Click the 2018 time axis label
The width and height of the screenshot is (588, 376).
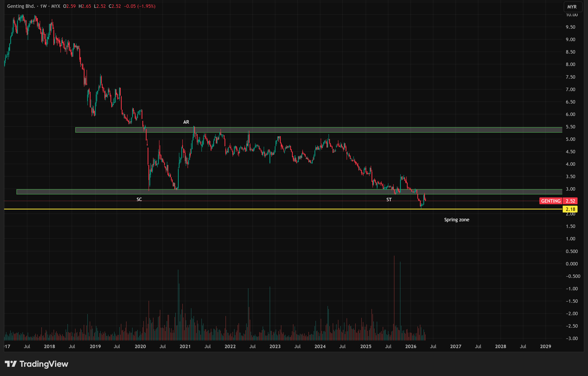click(x=49, y=347)
